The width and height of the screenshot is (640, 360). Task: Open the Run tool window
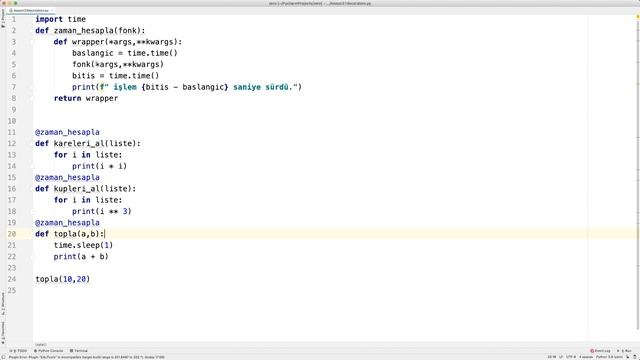(624, 351)
